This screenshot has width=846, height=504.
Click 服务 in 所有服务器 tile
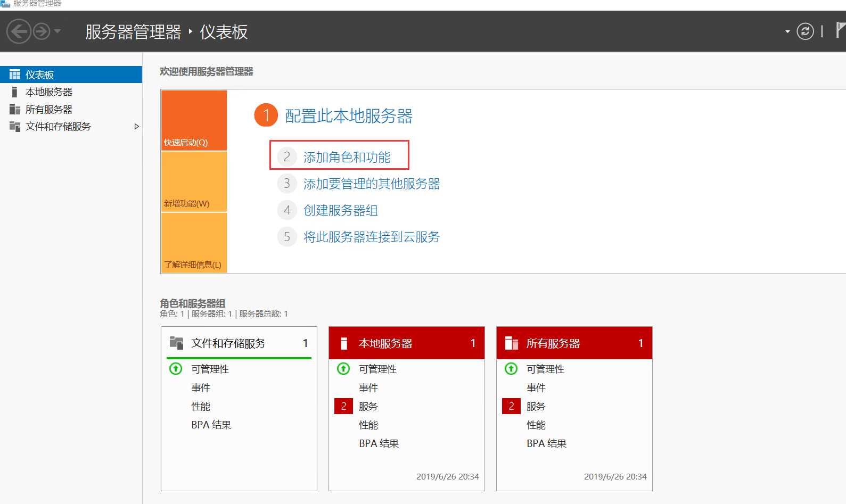536,406
